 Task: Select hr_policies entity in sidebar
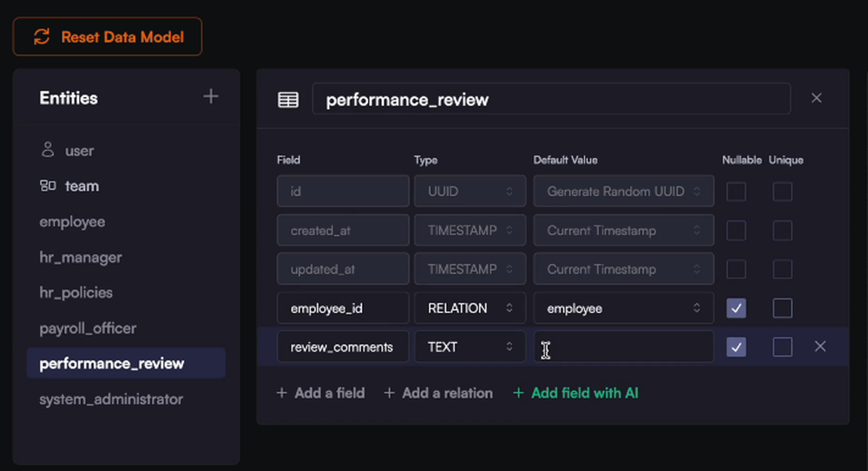coord(76,292)
